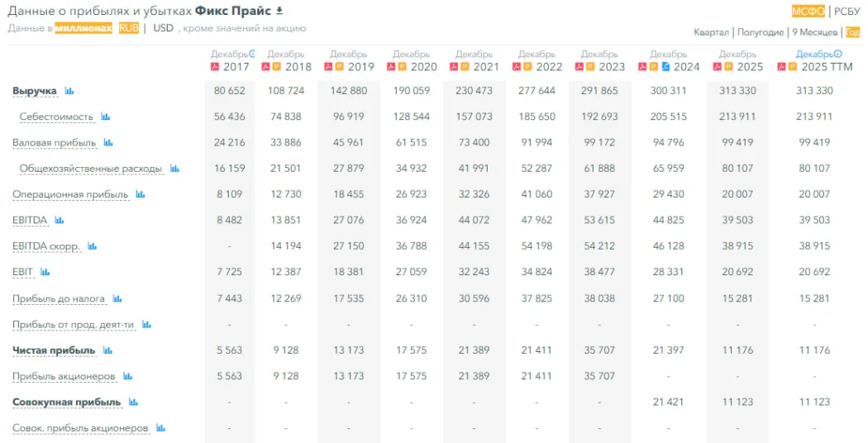Select the 9 Месяцев period
This screenshot has width=868, height=443.
[x=815, y=32]
